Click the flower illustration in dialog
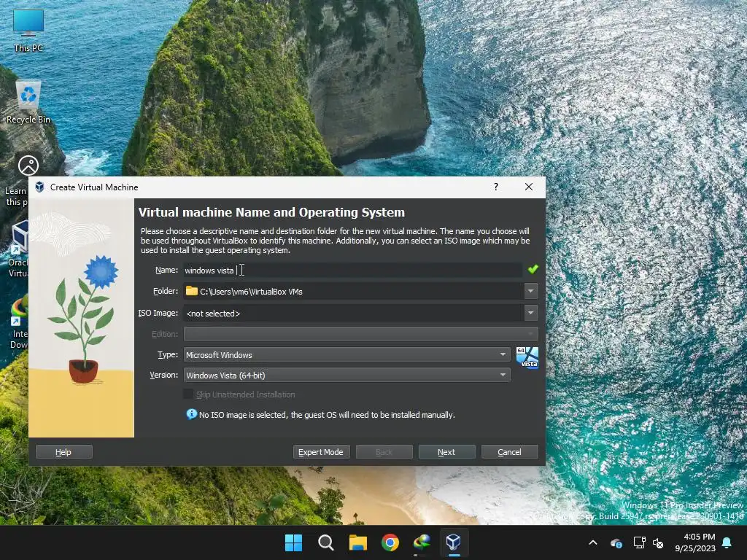 point(82,318)
